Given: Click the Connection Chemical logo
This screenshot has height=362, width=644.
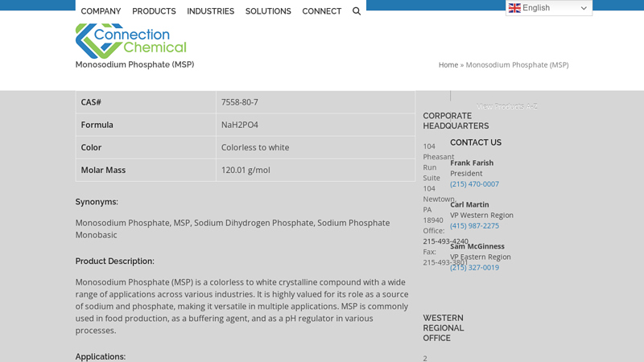Looking at the screenshot, I should point(131,41).
